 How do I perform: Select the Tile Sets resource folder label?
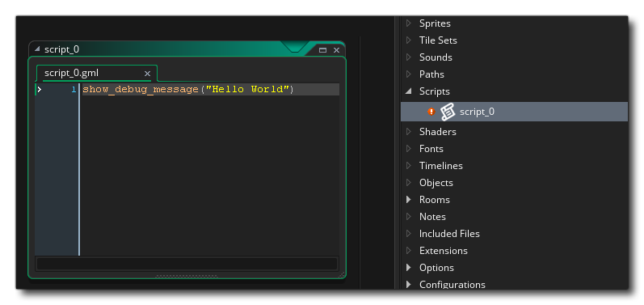438,40
